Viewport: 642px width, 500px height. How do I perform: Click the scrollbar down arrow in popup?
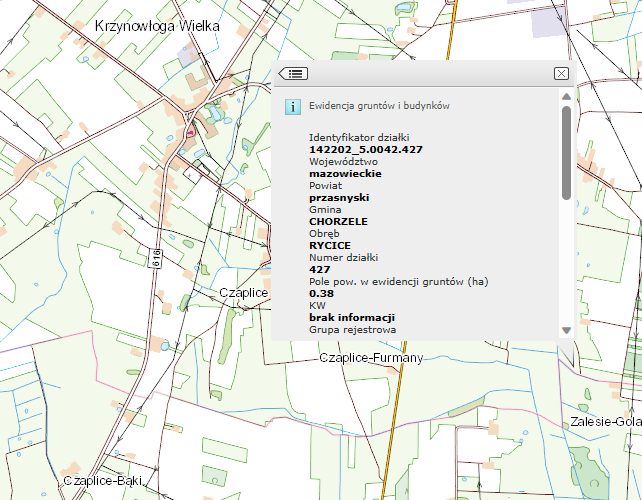pyautogui.click(x=566, y=329)
